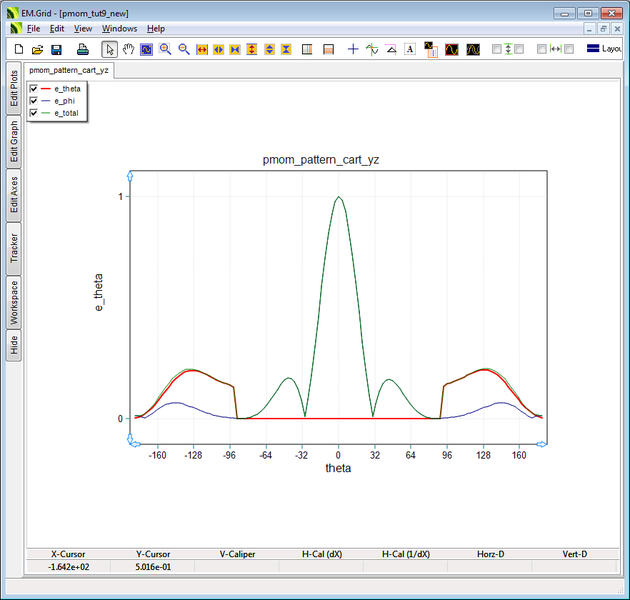The height and width of the screenshot is (600, 630).
Task: Open the Windows menu
Action: [x=120, y=29]
